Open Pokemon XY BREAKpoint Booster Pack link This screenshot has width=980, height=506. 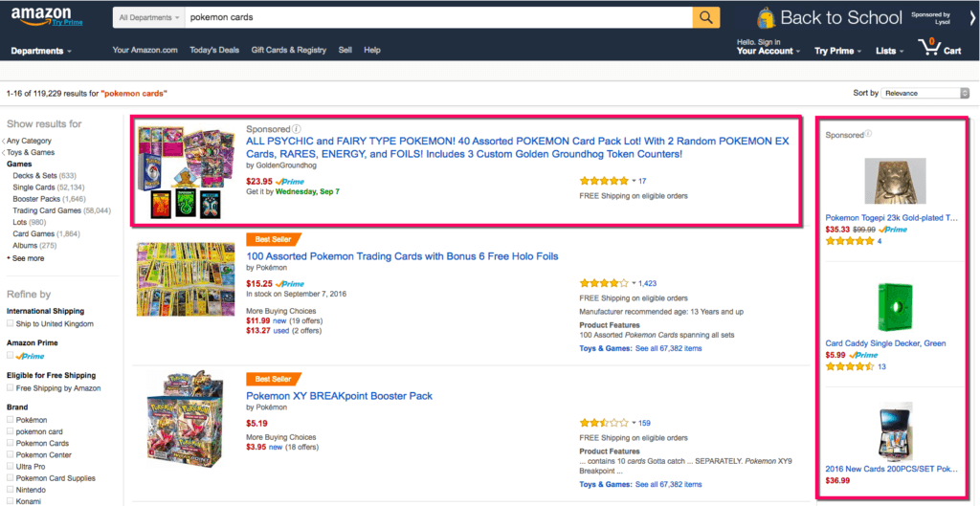point(339,396)
